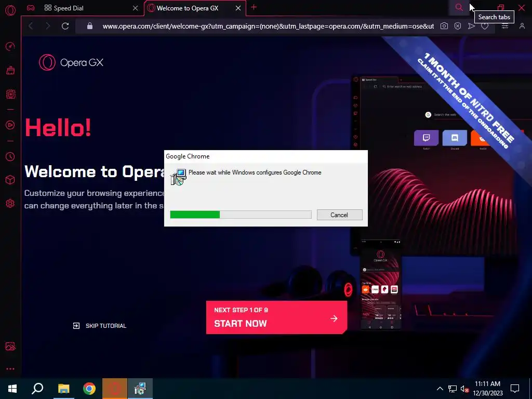Image resolution: width=532 pixels, height=399 pixels.
Task: Click SKIP TUTORIAL link
Action: (99, 326)
